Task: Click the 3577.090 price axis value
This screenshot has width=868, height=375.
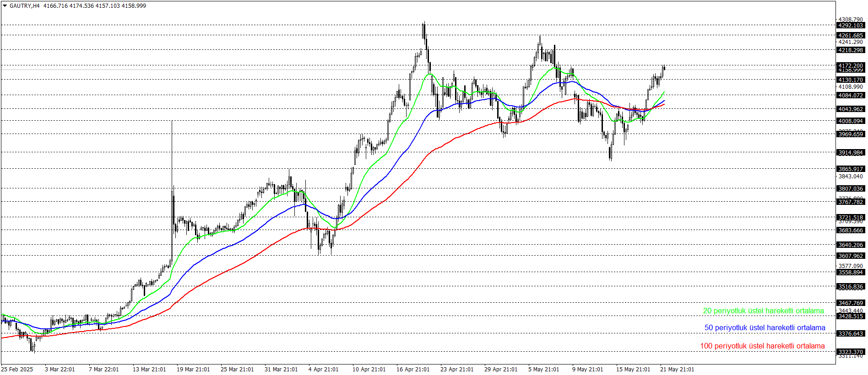Action: (851, 266)
